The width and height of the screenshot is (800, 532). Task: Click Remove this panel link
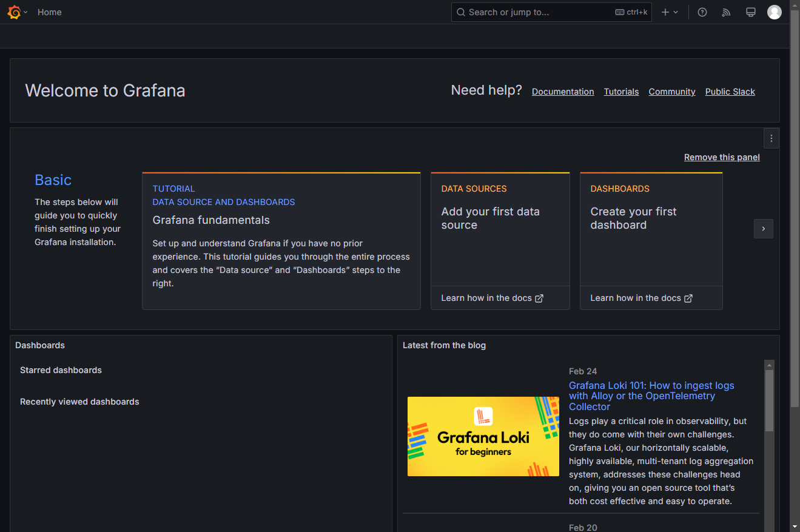point(722,157)
